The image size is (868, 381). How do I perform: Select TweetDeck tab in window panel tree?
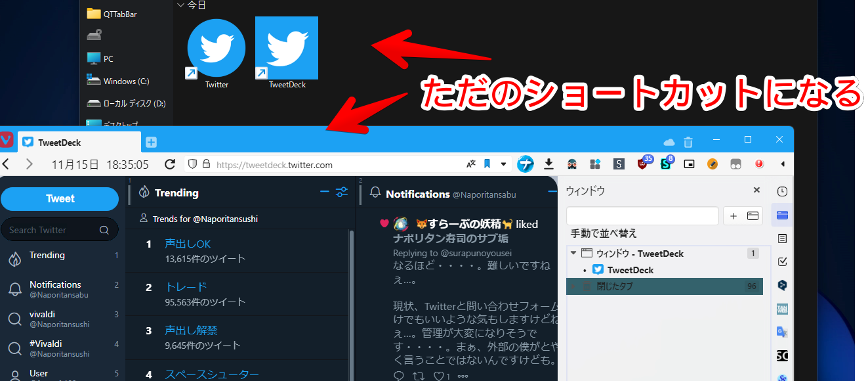tap(630, 269)
